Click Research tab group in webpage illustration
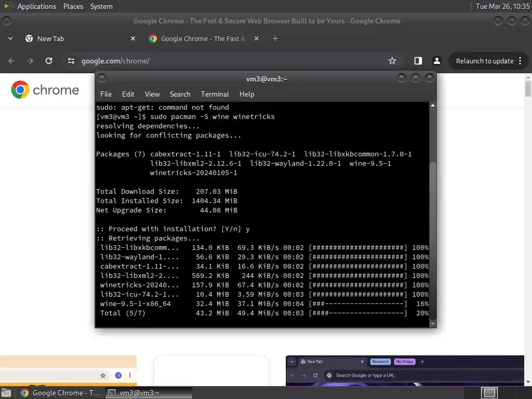The image size is (532, 399). 380,362
